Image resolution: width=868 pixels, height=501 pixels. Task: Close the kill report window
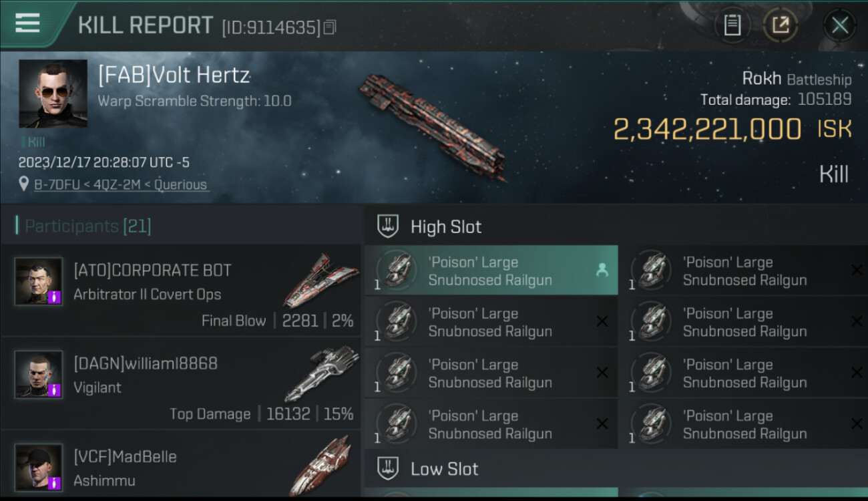point(839,25)
